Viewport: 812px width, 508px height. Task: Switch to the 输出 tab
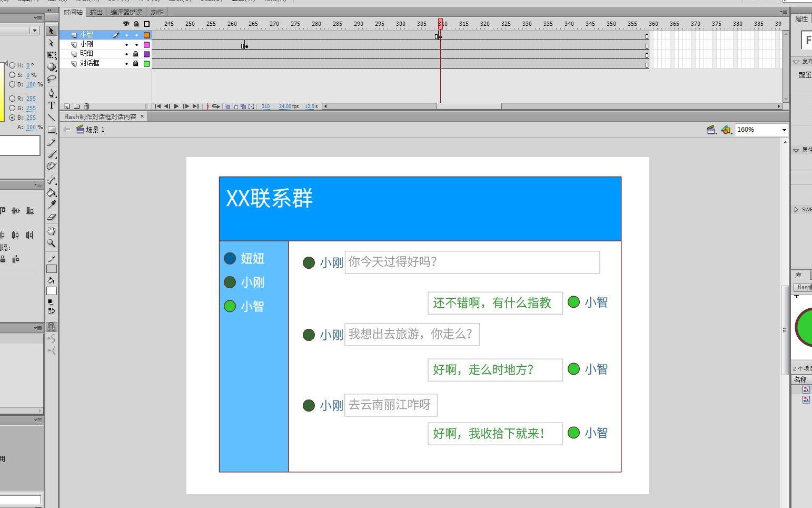click(x=96, y=12)
